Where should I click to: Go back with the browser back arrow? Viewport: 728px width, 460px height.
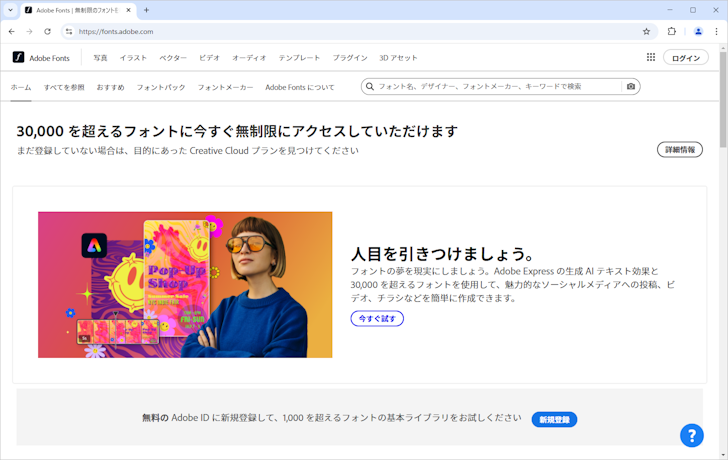[x=12, y=32]
